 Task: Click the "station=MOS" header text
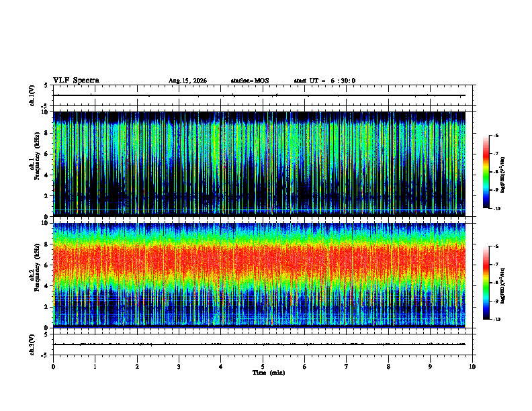point(250,81)
